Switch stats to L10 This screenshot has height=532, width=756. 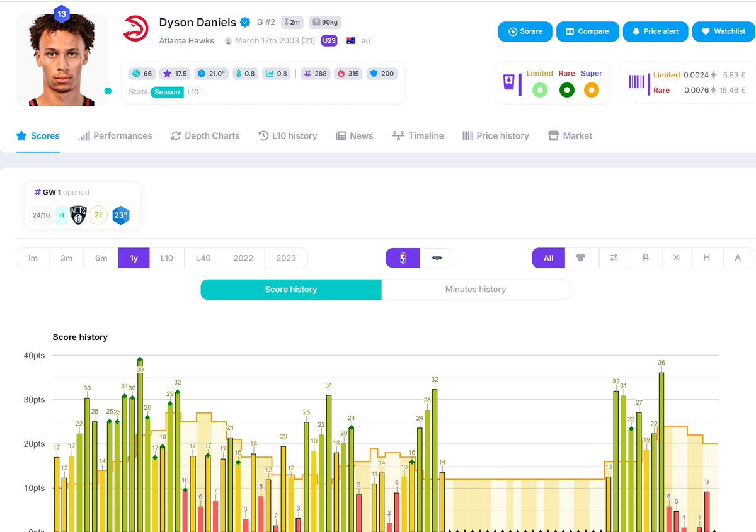[193, 92]
